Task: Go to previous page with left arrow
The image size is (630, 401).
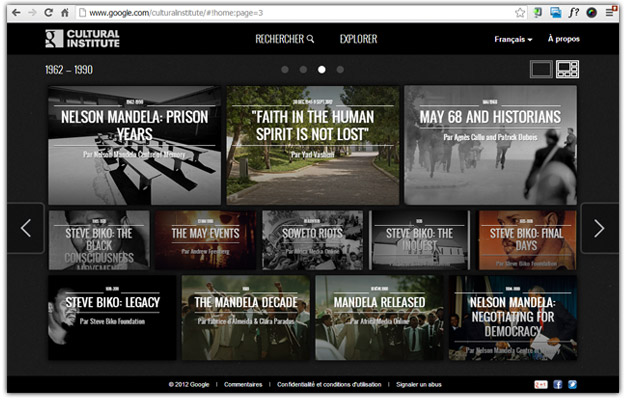Action: pyautogui.click(x=26, y=229)
